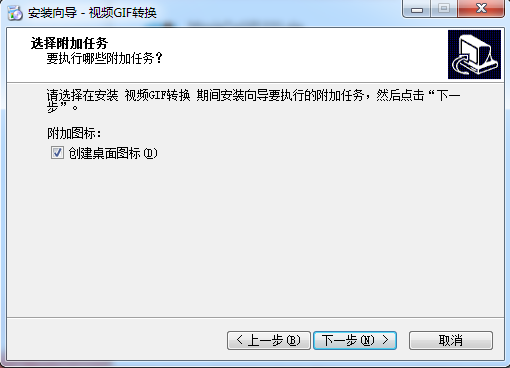The height and width of the screenshot is (368, 510).
Task: Click the setup computer image in header
Action: coord(474,54)
